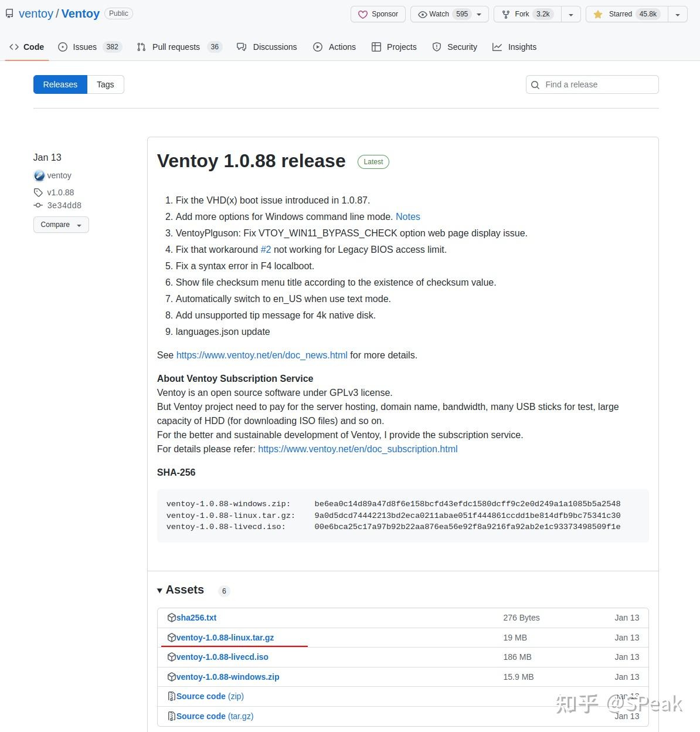This screenshot has width=700, height=732.
Task: Focus the Find a release field
Action: 598,84
